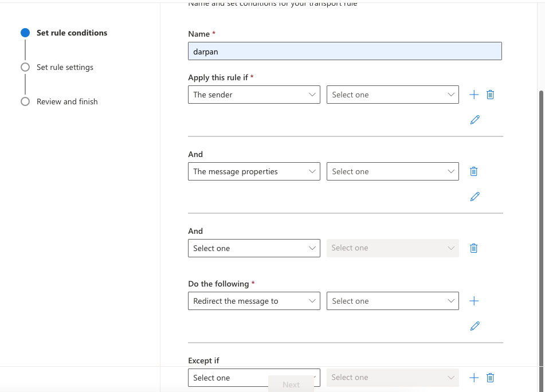The width and height of the screenshot is (545, 392).
Task: Click the Except if label
Action: [203, 360]
